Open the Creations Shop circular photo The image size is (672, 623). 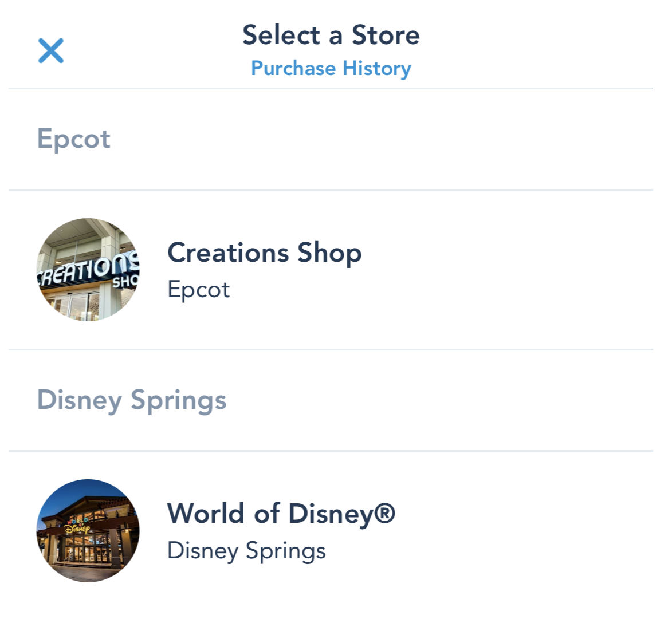pos(88,270)
